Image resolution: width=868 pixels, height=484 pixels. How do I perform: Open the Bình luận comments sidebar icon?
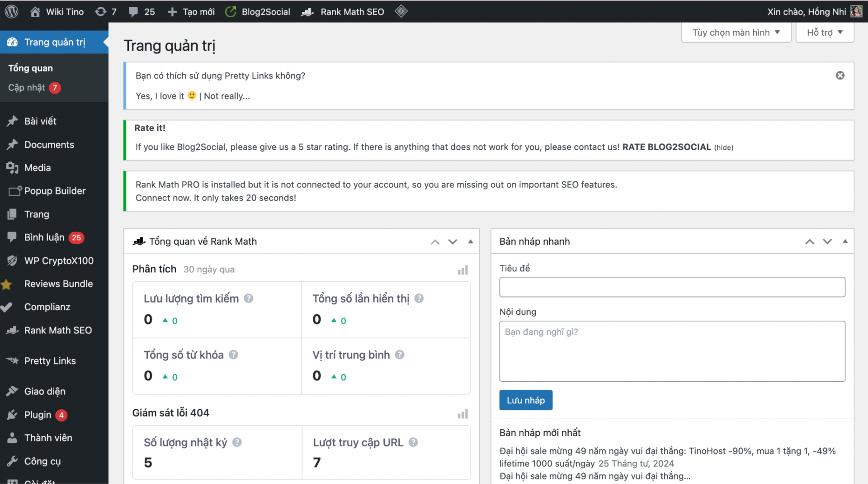click(12, 237)
